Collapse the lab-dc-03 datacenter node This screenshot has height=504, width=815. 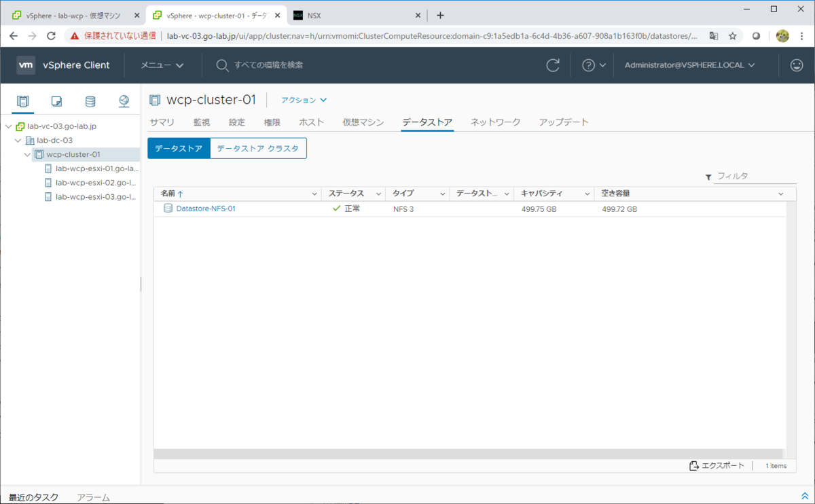tap(18, 141)
